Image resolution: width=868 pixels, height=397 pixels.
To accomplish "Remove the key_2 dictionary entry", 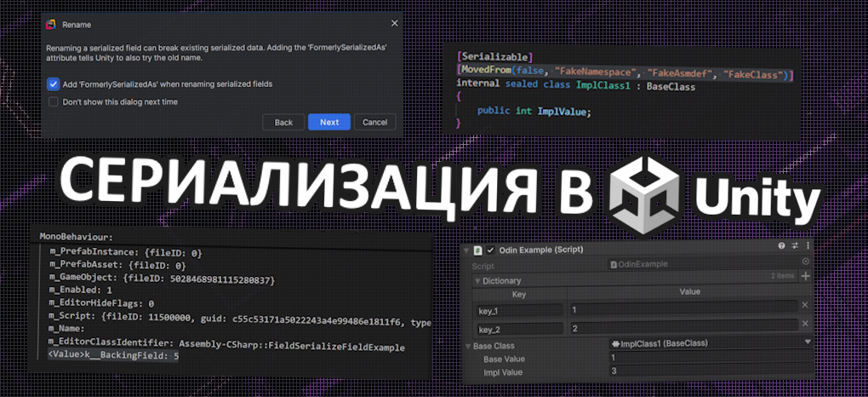I will click(805, 323).
